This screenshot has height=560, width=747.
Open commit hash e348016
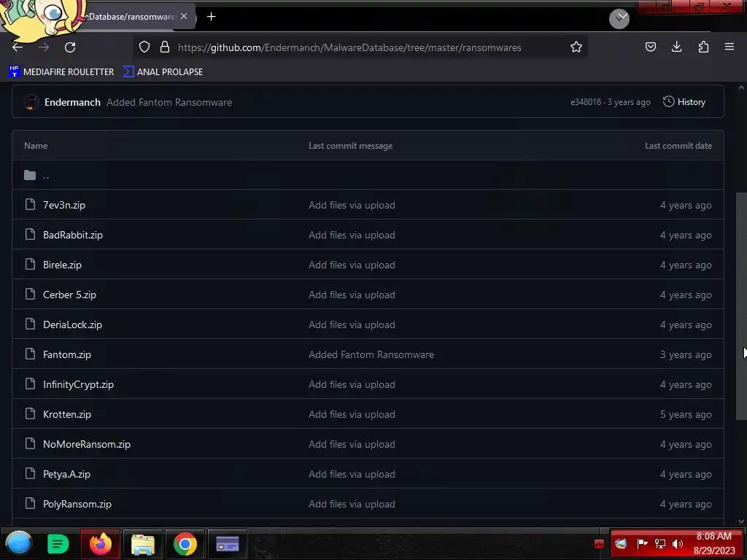[x=586, y=102]
